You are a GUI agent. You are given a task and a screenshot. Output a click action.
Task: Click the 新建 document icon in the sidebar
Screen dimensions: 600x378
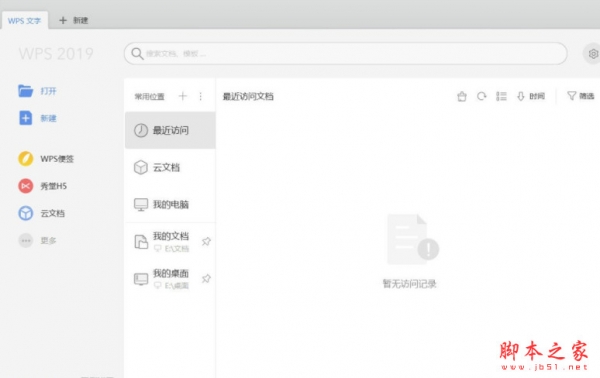point(26,118)
